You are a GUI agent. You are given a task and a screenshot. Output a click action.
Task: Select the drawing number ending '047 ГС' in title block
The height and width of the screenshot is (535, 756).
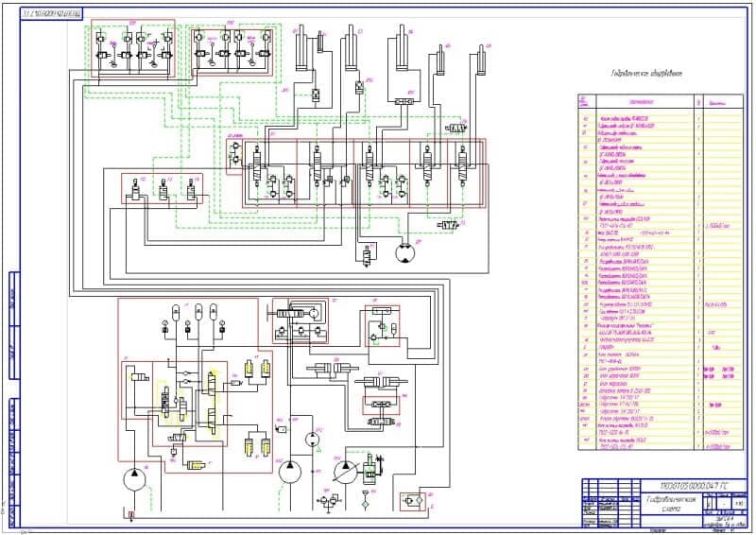coord(694,486)
